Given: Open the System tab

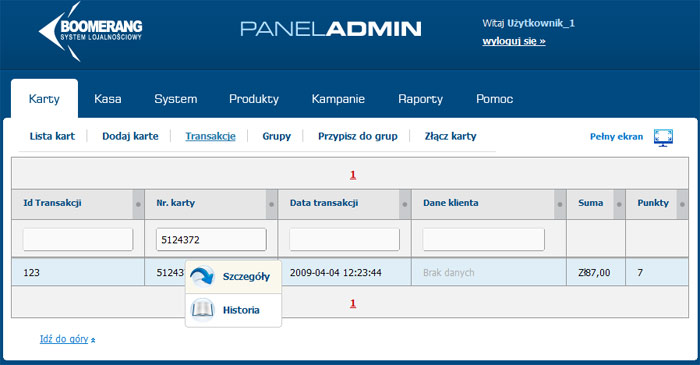Looking at the screenshot, I should [175, 99].
